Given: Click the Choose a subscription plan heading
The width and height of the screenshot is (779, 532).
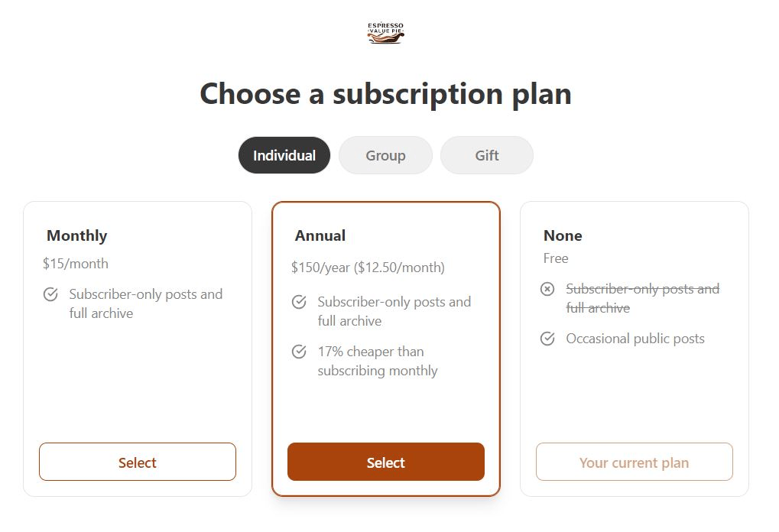Looking at the screenshot, I should (x=385, y=93).
